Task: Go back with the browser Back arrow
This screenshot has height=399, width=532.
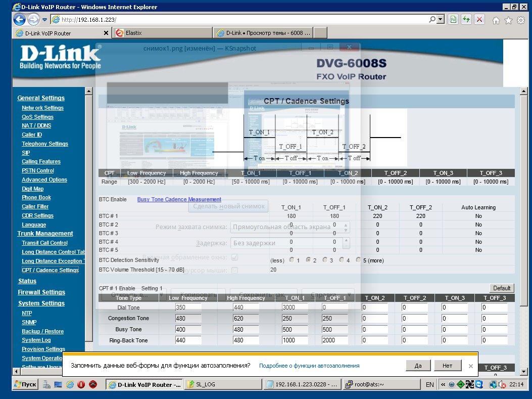Action: pos(19,19)
